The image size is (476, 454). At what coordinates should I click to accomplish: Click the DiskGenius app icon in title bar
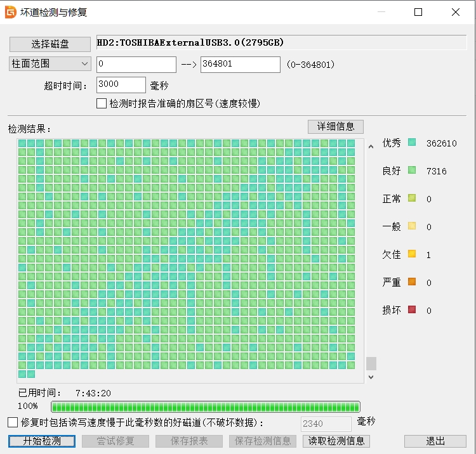tap(11, 12)
